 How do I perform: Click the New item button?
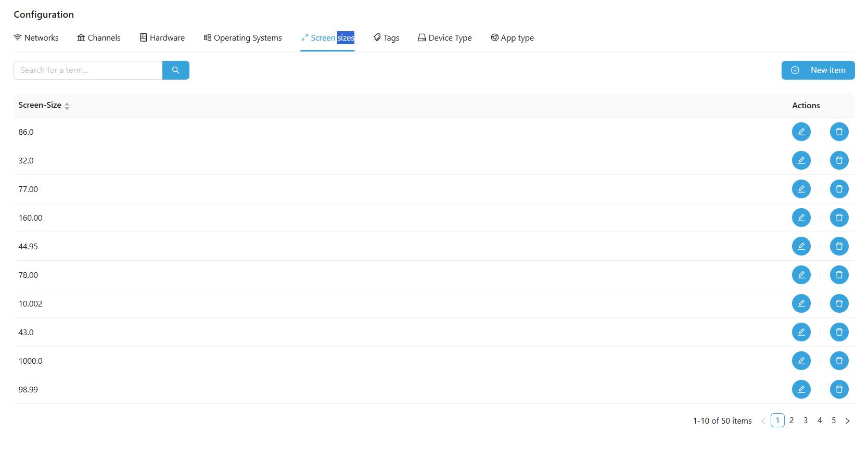pos(818,70)
